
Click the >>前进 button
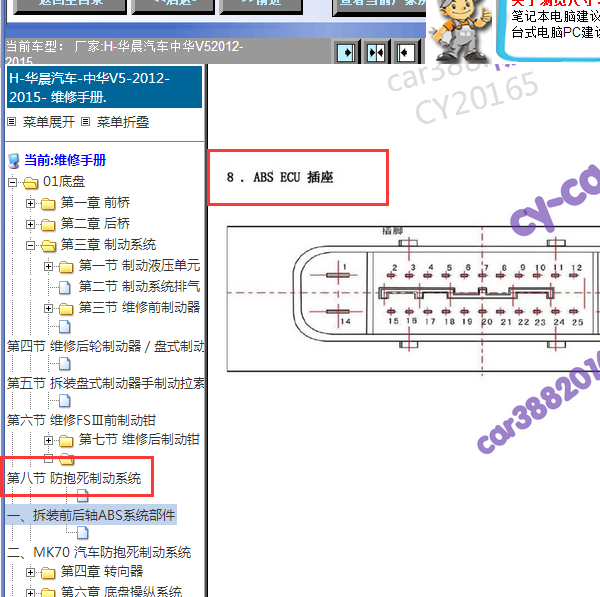262,6
